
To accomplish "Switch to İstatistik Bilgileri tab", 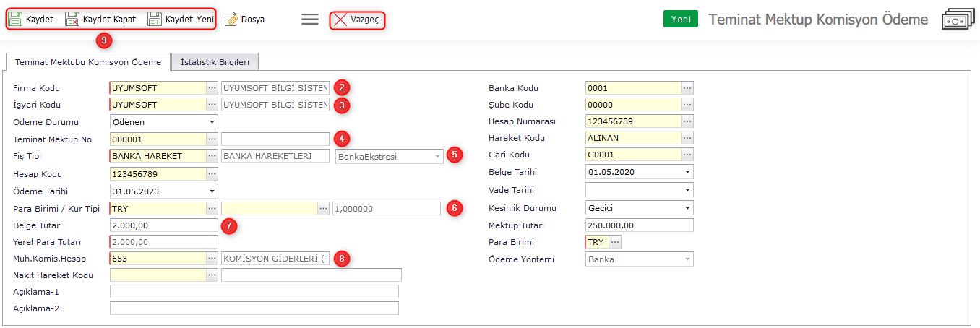I will pos(215,62).
